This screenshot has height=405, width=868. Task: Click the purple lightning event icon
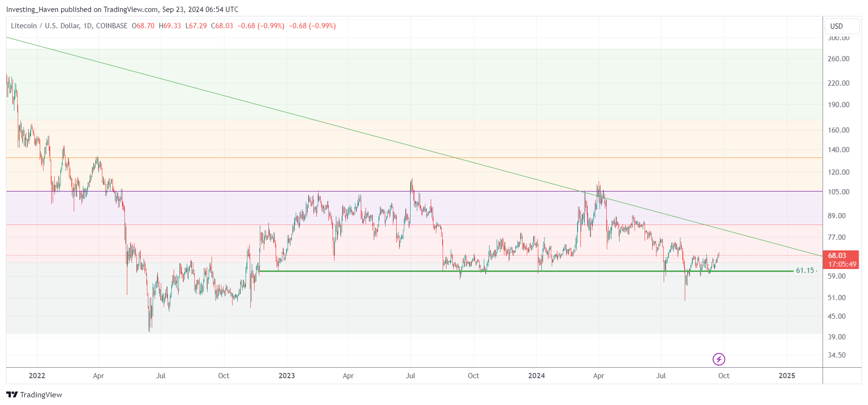click(718, 359)
